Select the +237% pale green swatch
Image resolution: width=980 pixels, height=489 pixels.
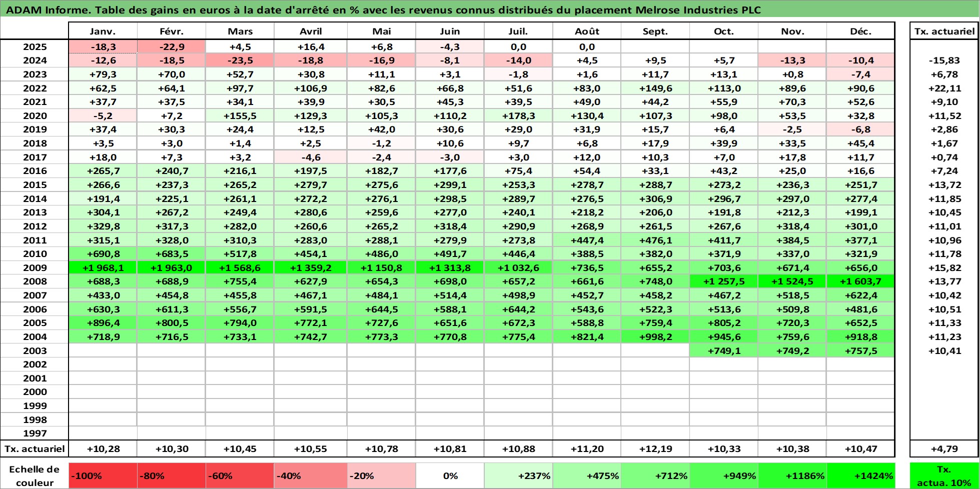(518, 476)
